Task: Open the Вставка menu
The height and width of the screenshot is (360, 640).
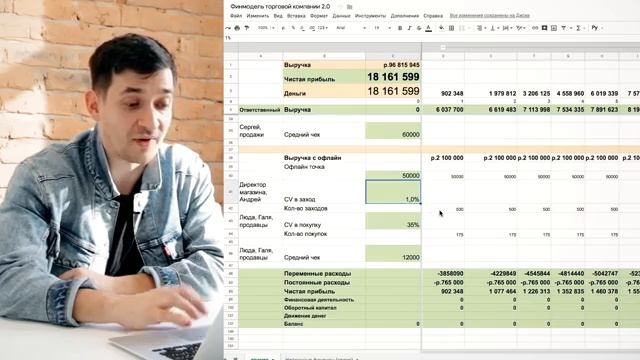Action: (296, 16)
